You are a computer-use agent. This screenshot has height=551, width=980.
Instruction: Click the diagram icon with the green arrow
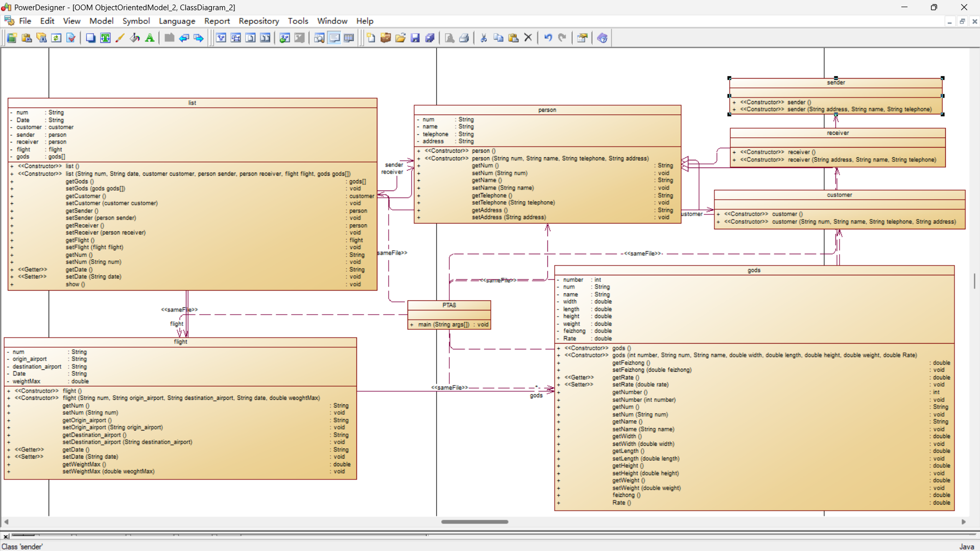pos(285,38)
